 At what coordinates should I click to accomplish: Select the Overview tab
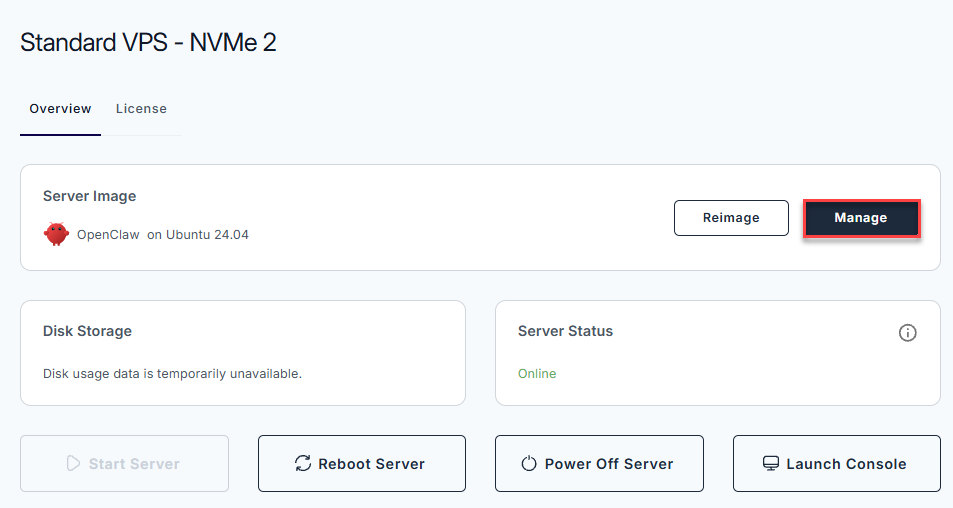coord(60,109)
